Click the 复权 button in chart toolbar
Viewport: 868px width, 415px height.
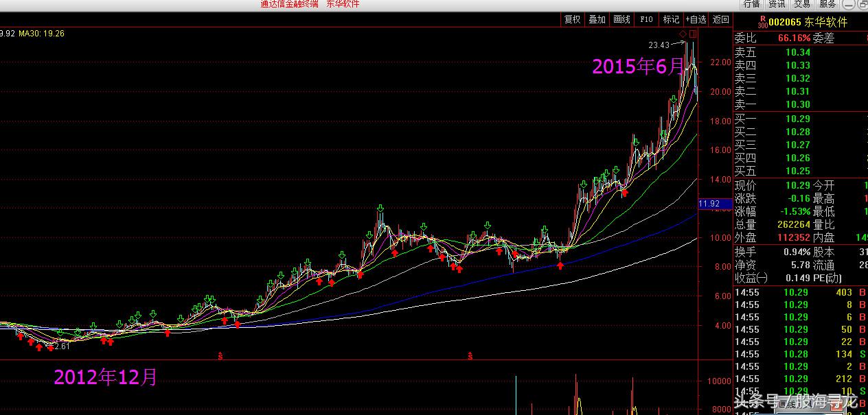point(573,20)
